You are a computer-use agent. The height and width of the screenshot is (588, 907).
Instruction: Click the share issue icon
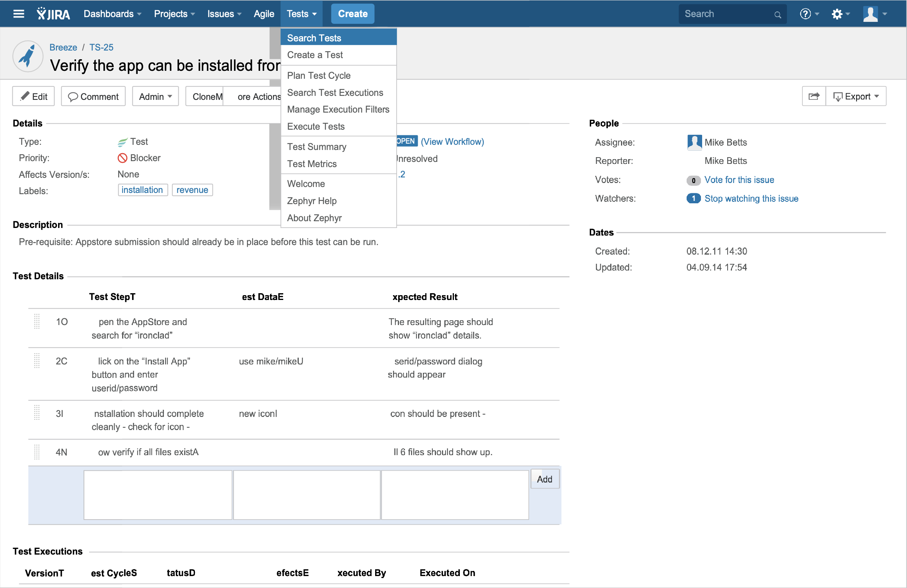pyautogui.click(x=814, y=96)
